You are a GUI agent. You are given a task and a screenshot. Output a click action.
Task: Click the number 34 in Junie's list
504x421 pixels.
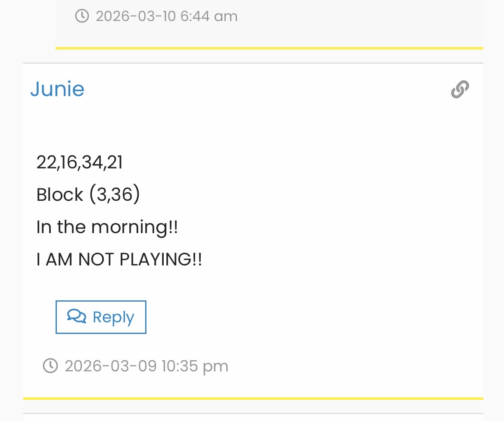pos(92,162)
